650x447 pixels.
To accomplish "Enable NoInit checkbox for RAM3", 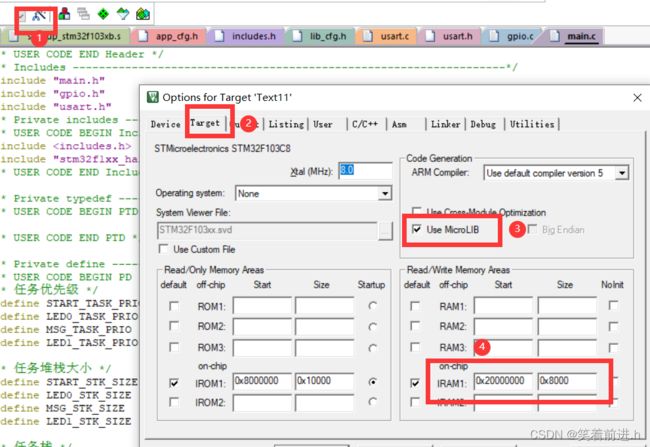I will [x=613, y=347].
